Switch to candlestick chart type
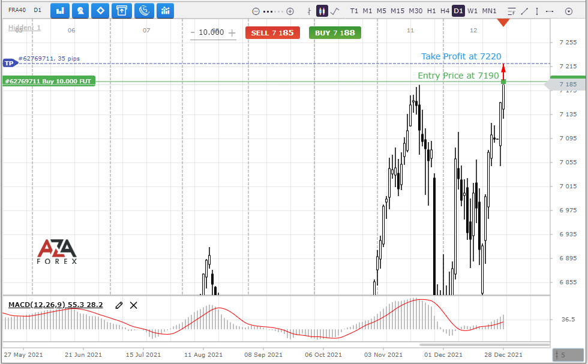Viewport: 588px width, 364px height. pyautogui.click(x=322, y=11)
